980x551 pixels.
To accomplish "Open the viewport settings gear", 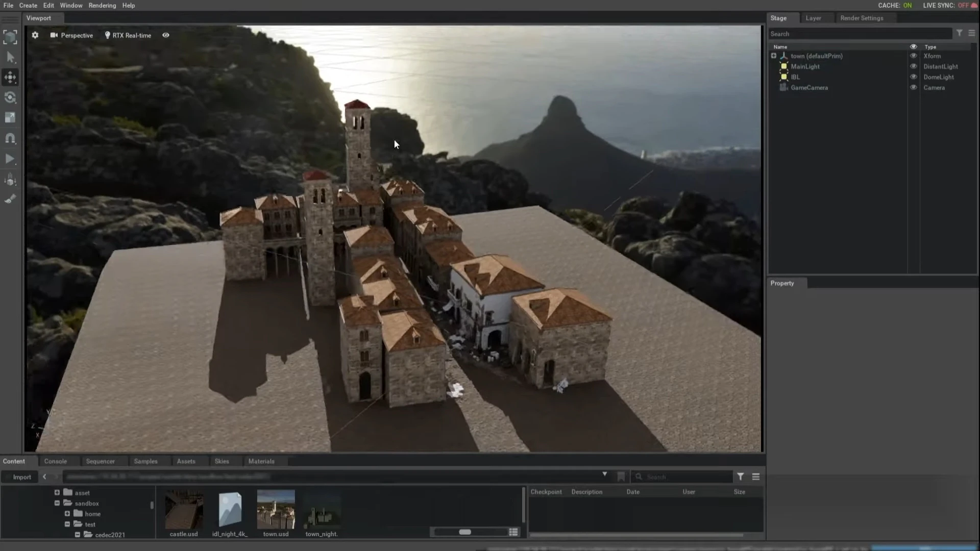I will point(35,35).
